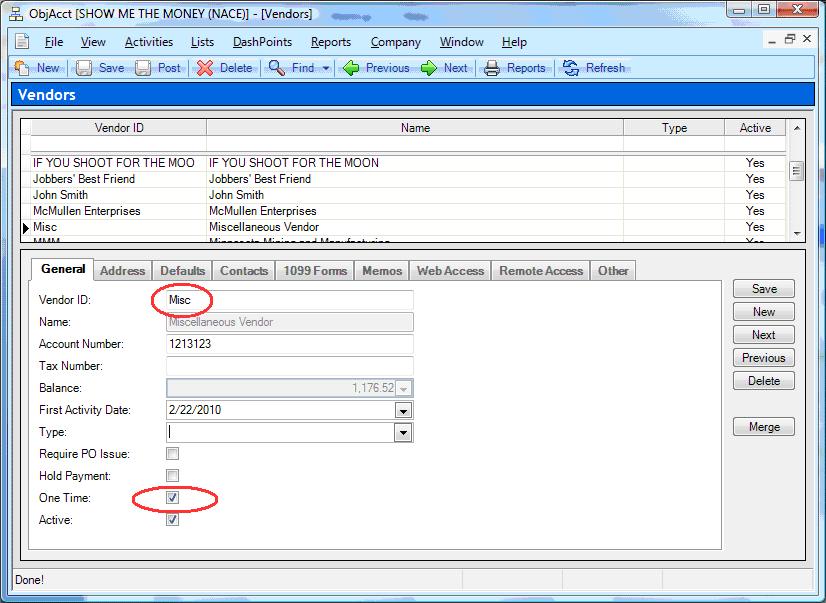Click the Find magnifier icon
Screen dimensions: 826x603
[276, 68]
